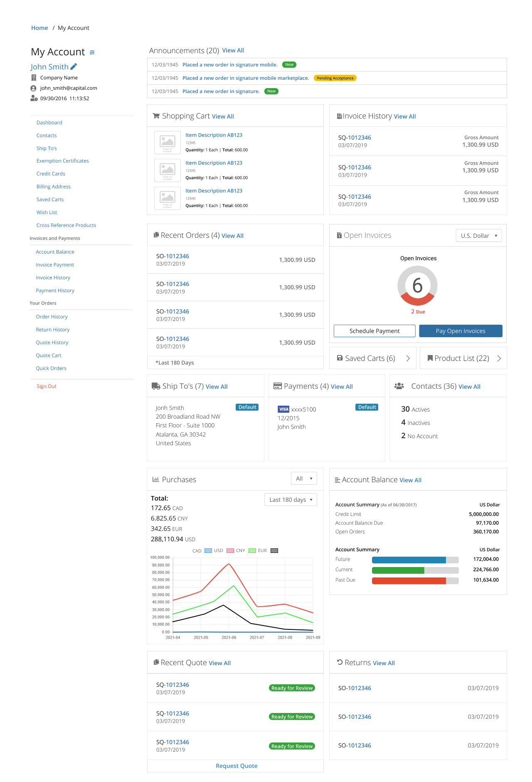Select Invoice Payment in the sidebar menu

point(55,265)
